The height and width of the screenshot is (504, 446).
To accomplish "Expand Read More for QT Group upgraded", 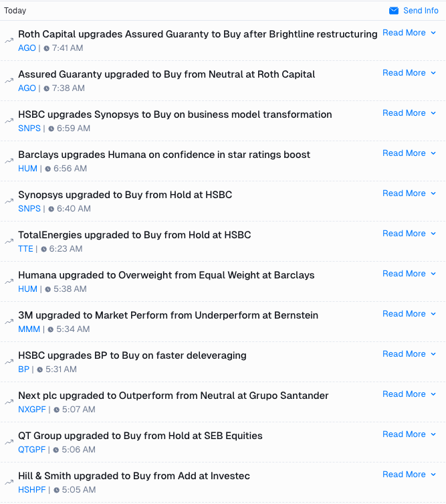I will click(x=409, y=434).
